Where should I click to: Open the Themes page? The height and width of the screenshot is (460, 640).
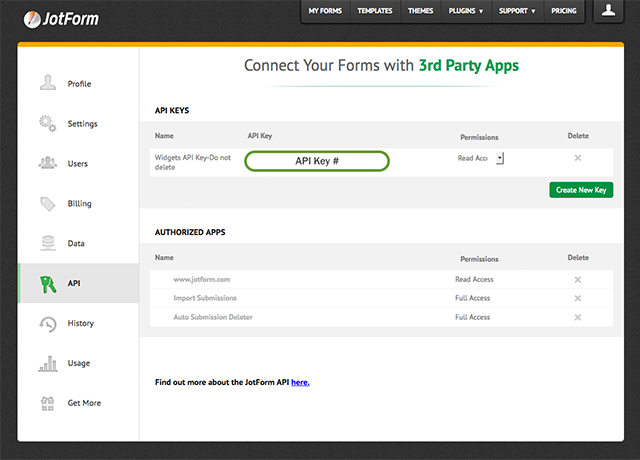click(420, 11)
